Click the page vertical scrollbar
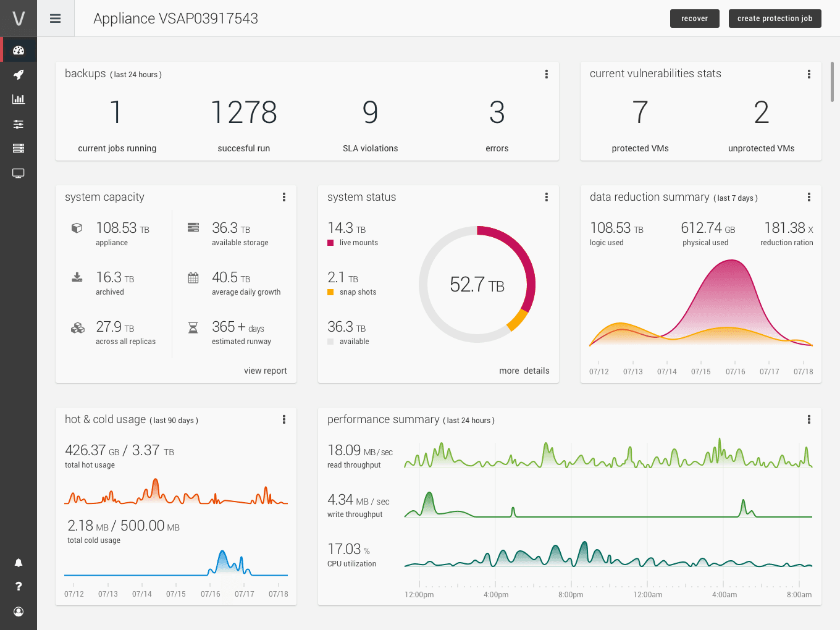Viewport: 840px width, 630px height. (x=833, y=82)
